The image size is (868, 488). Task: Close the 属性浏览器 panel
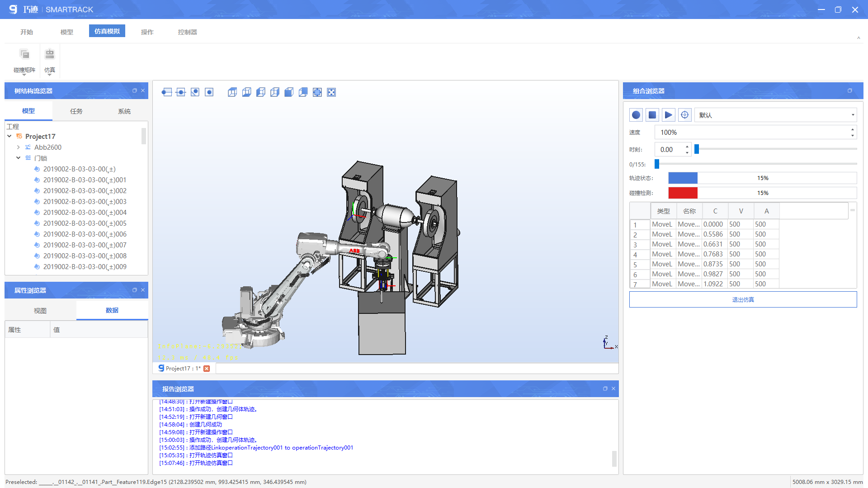[143, 290]
